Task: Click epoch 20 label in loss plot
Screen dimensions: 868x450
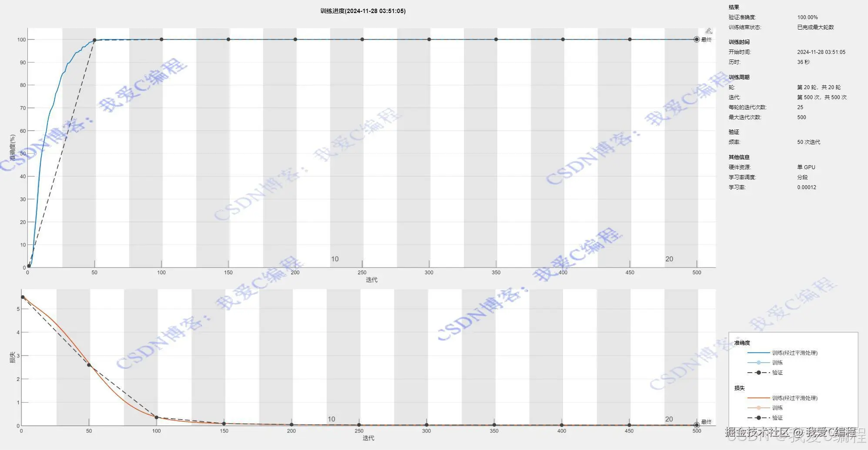Action: (669, 419)
